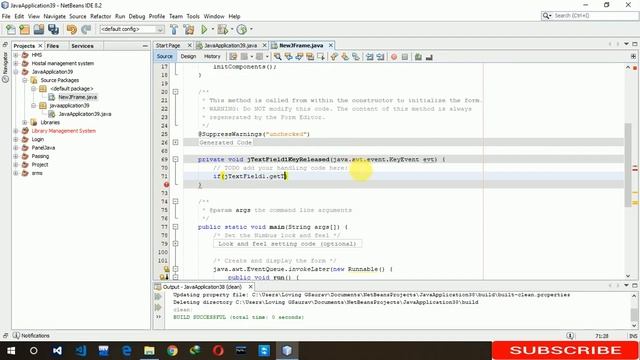640x360 pixels.
Task: Open Visual Studio from the taskbar
Action: 57,351
